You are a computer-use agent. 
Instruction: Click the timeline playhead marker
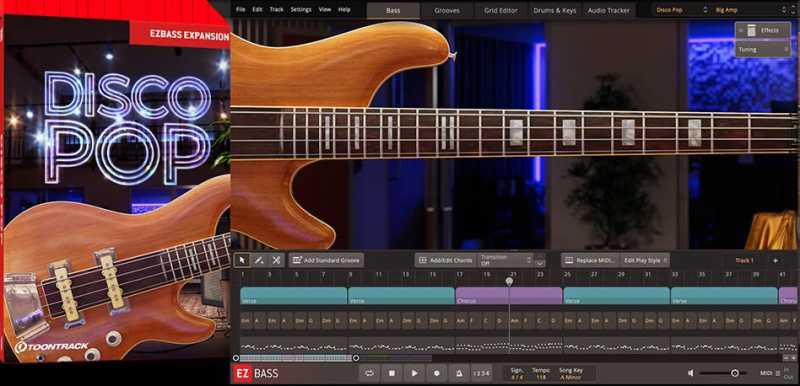[509, 281]
